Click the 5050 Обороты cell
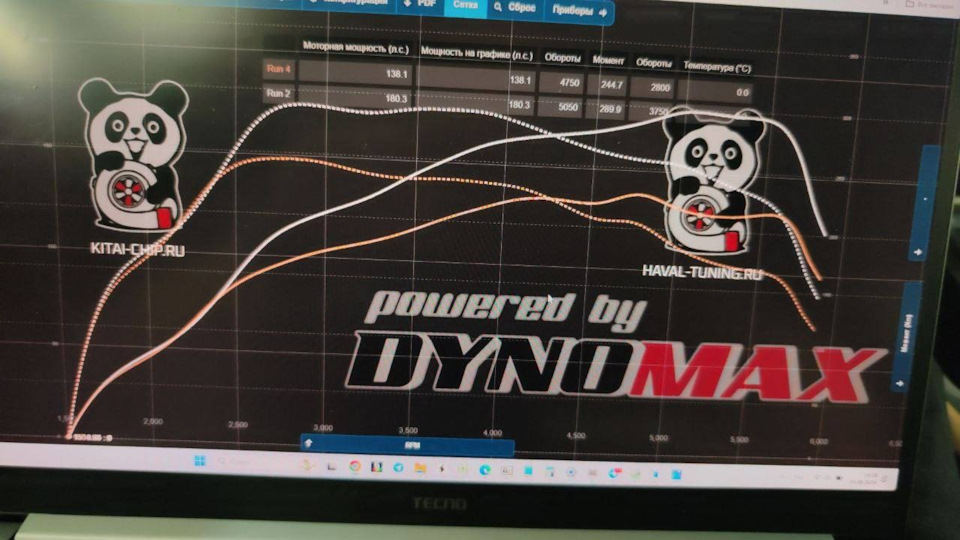 click(x=561, y=107)
